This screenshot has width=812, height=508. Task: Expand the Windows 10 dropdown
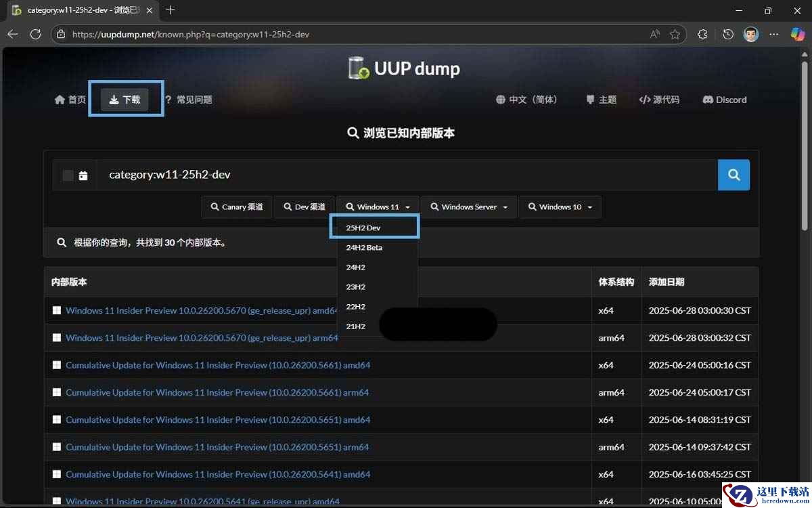tap(560, 207)
